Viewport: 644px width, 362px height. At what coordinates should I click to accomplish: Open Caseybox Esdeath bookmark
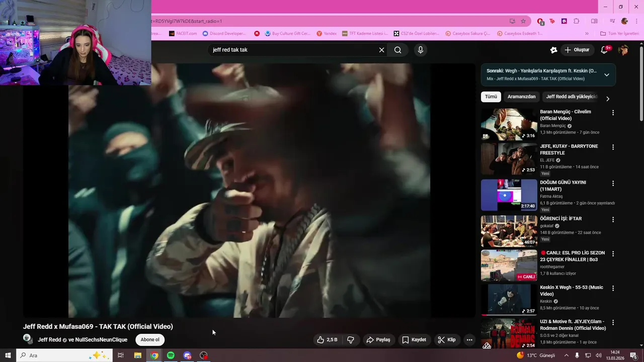(x=520, y=34)
